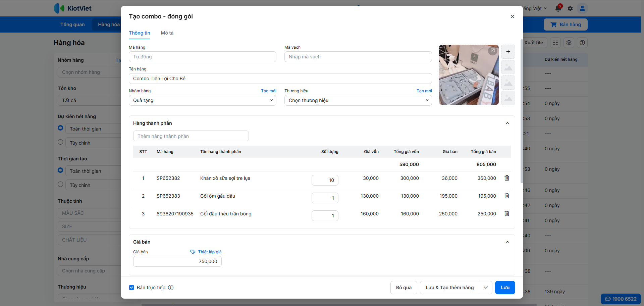
Task: Click Tạo mới next to Nhóm hàng
Action: click(x=269, y=91)
